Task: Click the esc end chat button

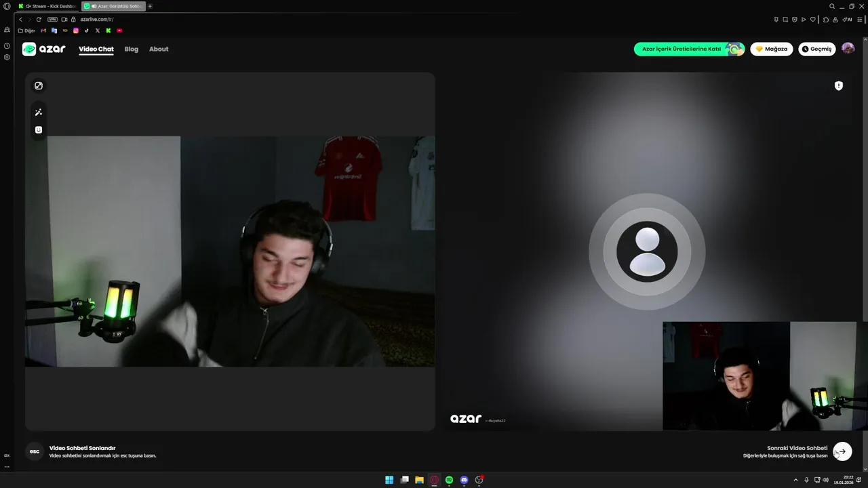Action: (x=35, y=451)
